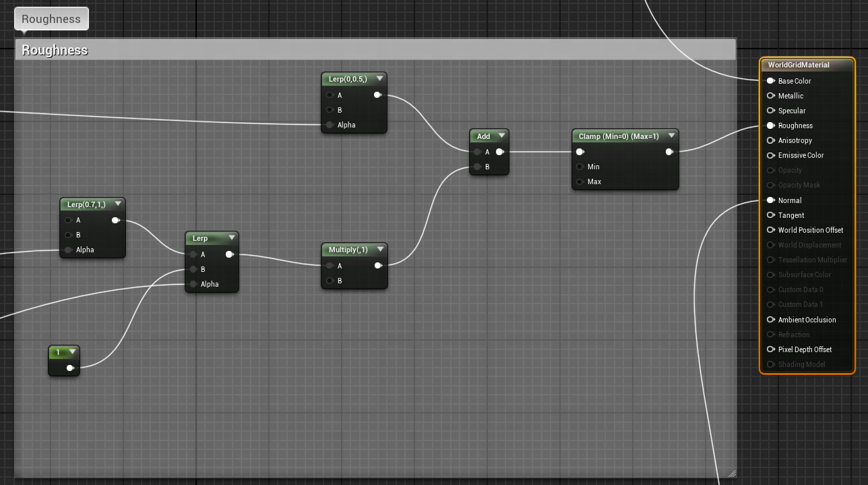
Task: Open the dropdown on the Multiply(,1) node
Action: (x=379, y=249)
